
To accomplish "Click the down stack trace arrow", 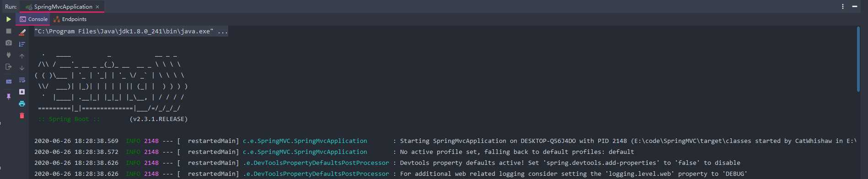I will pos(22,68).
